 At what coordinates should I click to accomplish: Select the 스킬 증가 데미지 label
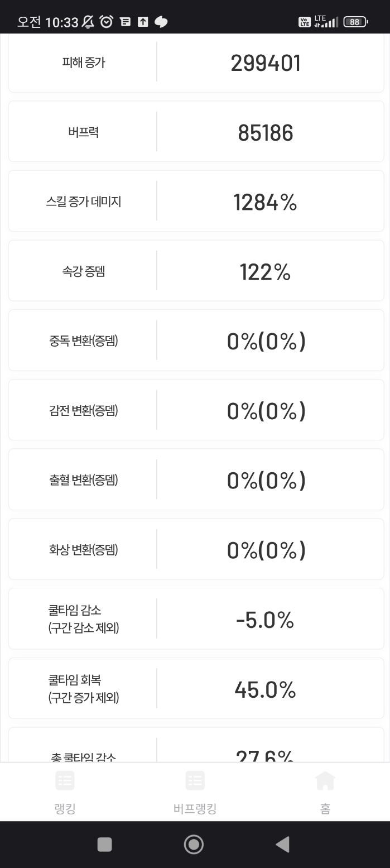tap(84, 202)
